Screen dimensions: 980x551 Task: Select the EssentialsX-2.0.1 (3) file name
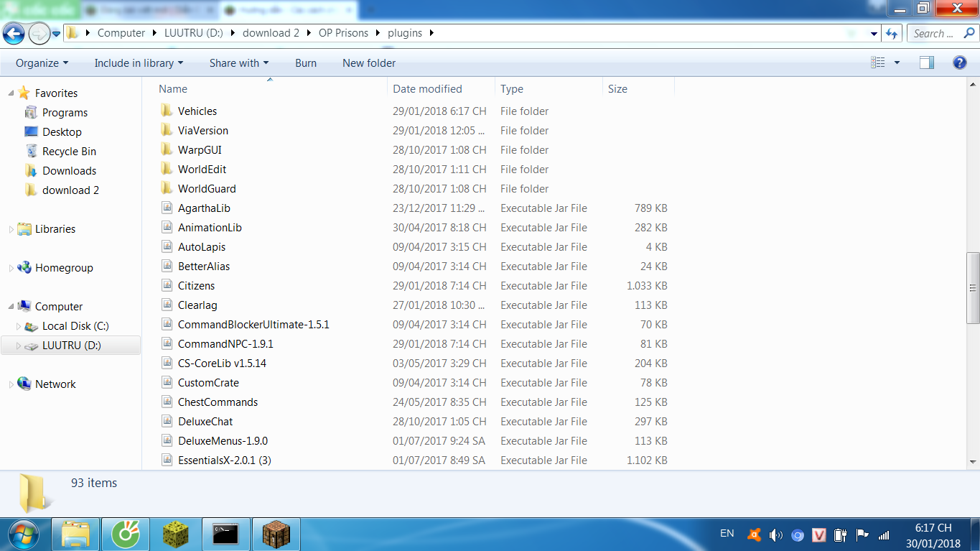(224, 460)
